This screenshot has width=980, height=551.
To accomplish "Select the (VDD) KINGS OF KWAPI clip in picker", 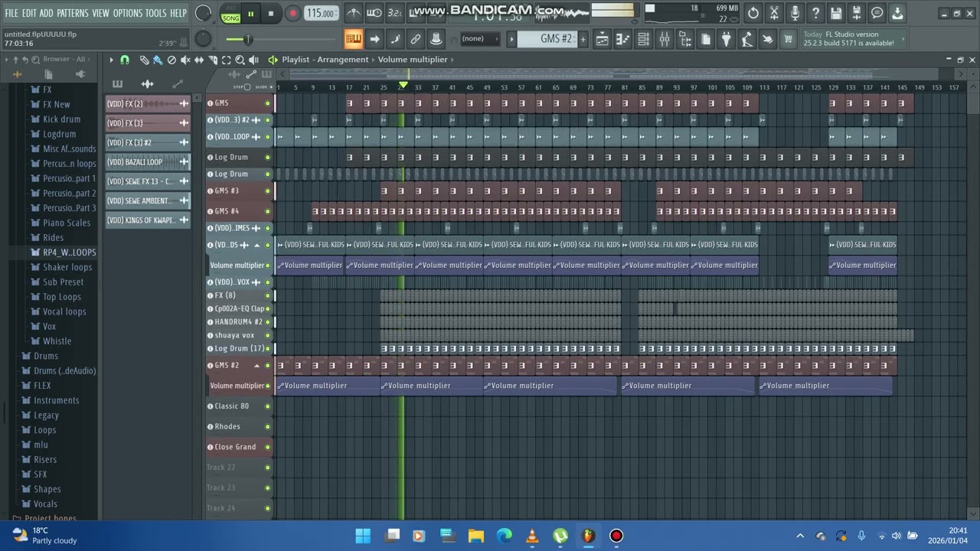I will pos(147,220).
